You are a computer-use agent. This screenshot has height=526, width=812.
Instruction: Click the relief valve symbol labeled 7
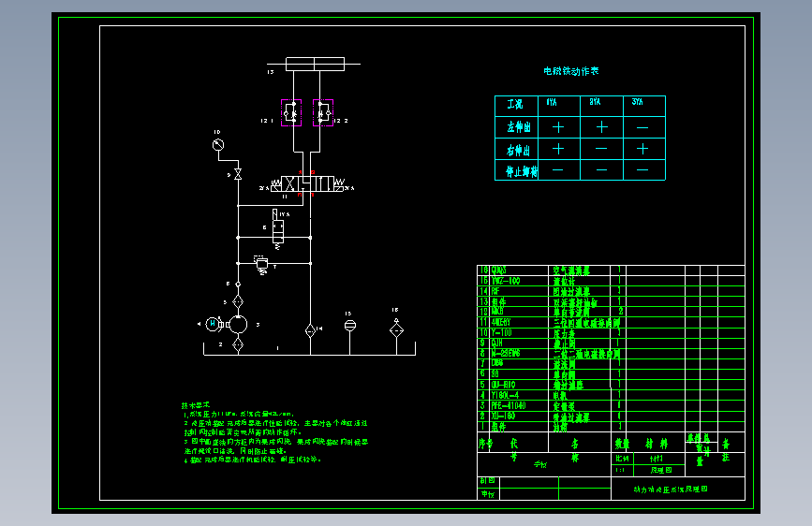click(261, 264)
